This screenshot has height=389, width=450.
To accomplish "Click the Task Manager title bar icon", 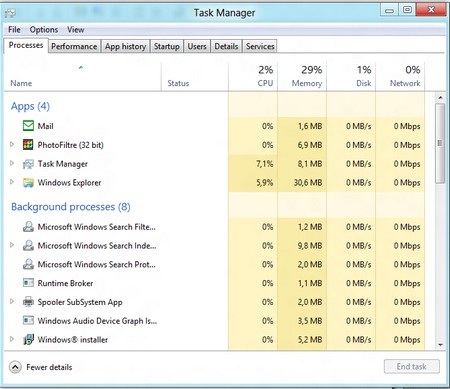I will pos(10,13).
